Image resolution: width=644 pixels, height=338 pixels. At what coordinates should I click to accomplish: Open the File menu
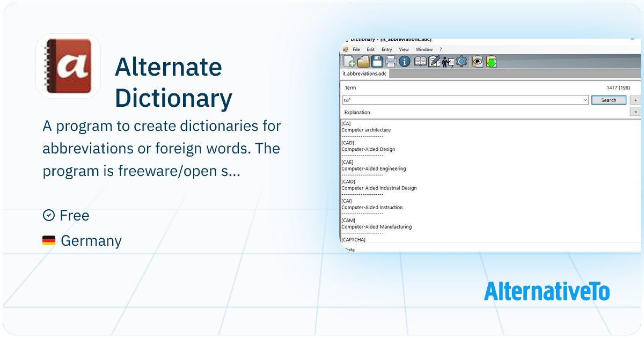pos(356,49)
